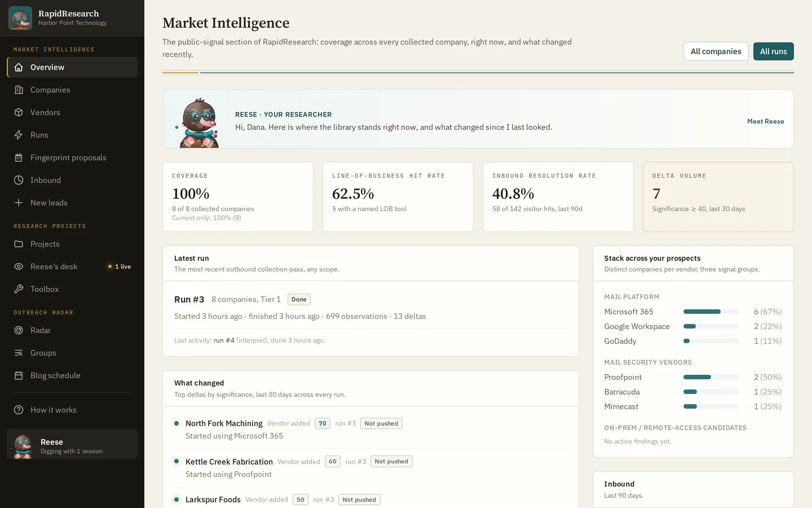The image size is (812, 508).
Task: Click North Fork Machining's Not pushed badge
Action: coord(381,423)
